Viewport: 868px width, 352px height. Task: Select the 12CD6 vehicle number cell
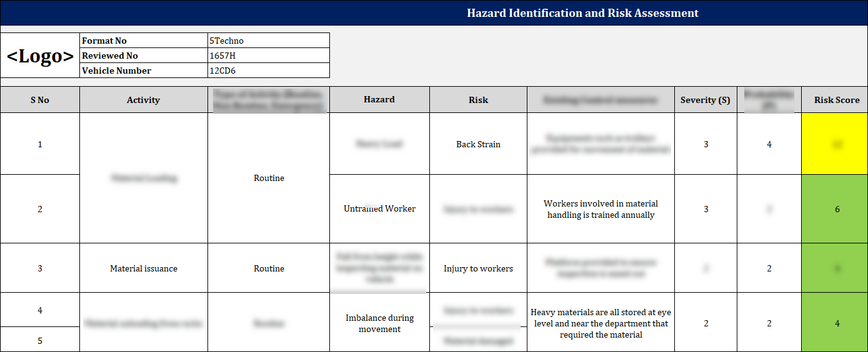(x=268, y=71)
